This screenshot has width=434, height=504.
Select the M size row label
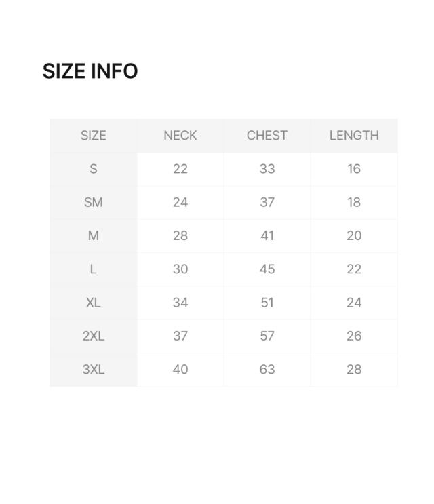pyautogui.click(x=94, y=236)
